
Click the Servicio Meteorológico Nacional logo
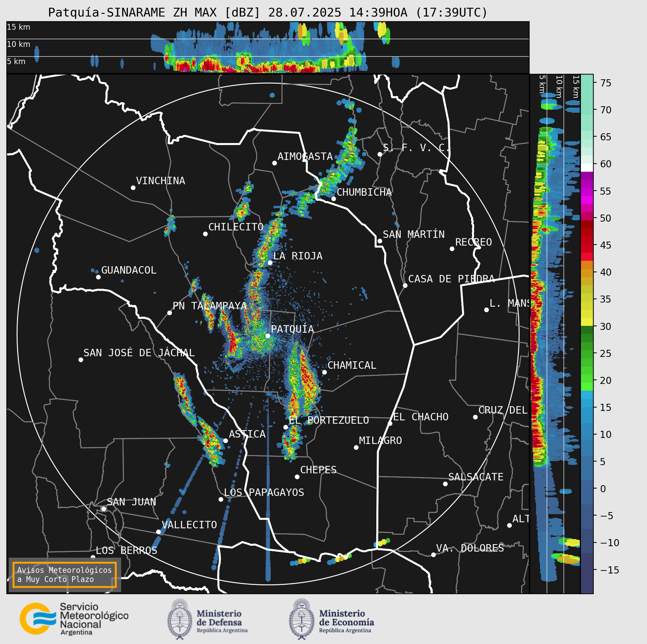pos(74,619)
